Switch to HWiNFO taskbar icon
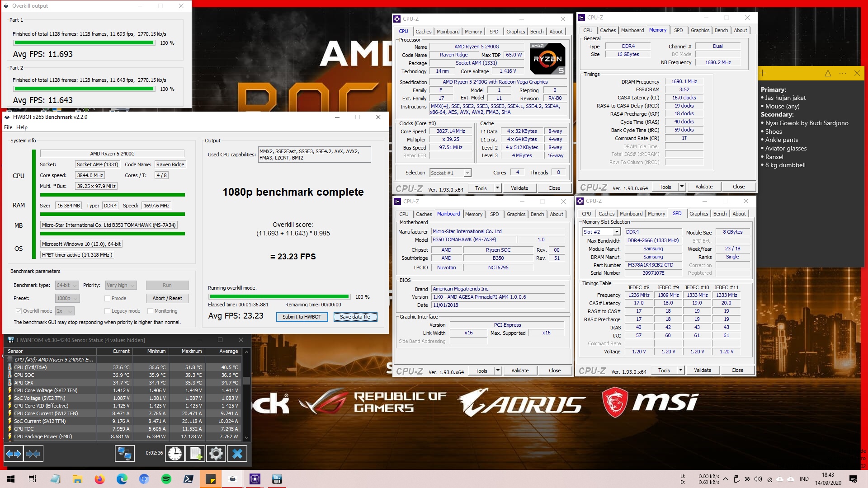The height and width of the screenshot is (488, 868). pyautogui.click(x=277, y=479)
